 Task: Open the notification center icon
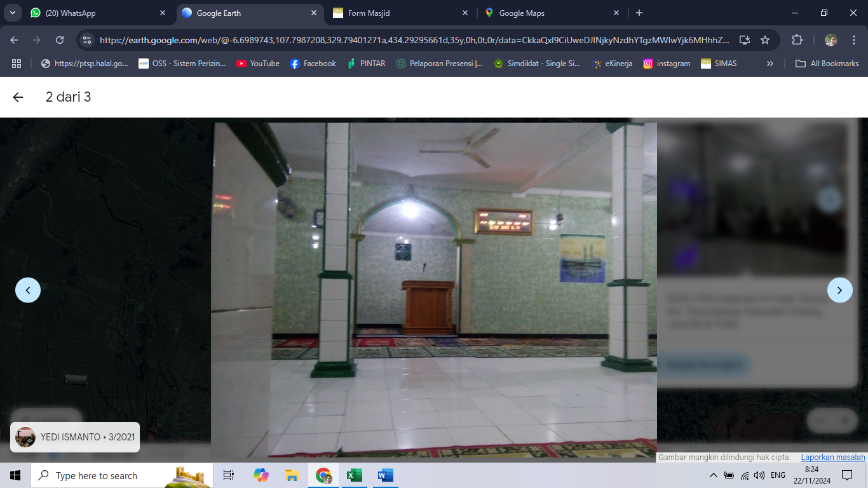[x=847, y=475]
